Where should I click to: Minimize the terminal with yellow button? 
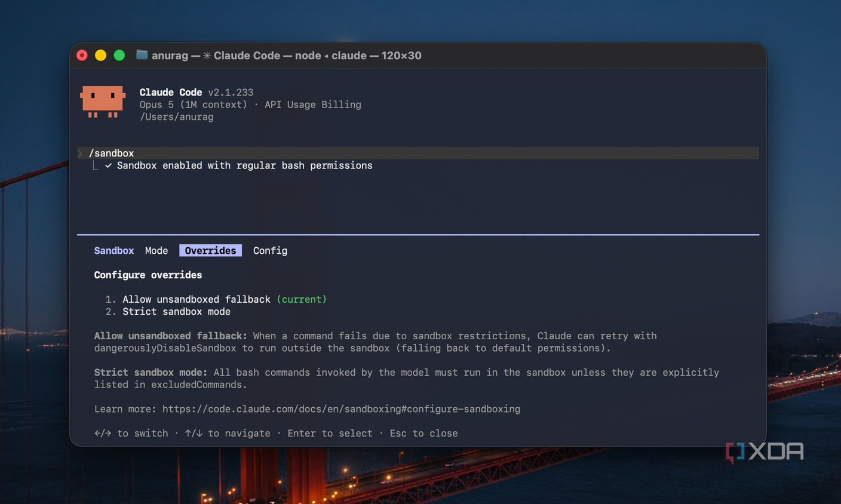(101, 56)
